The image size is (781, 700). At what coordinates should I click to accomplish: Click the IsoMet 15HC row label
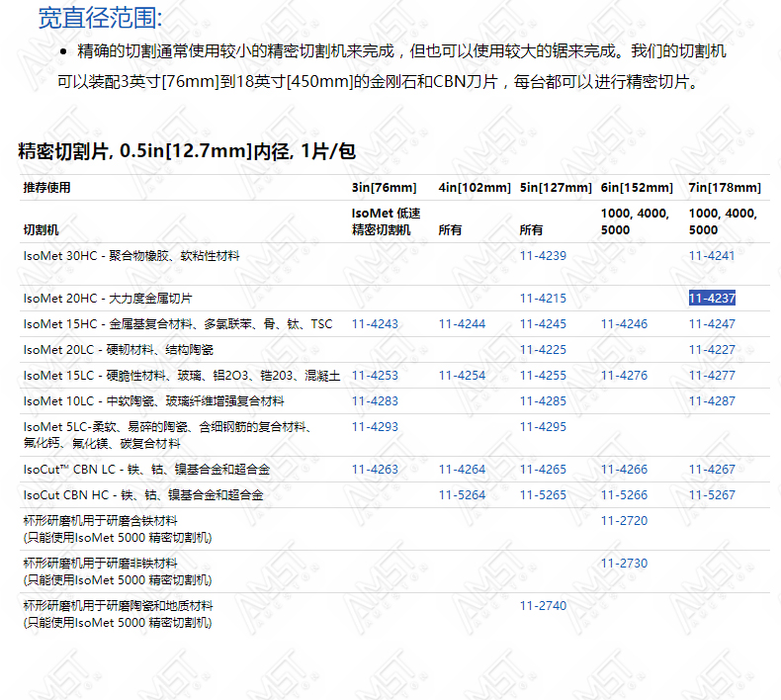tap(178, 324)
